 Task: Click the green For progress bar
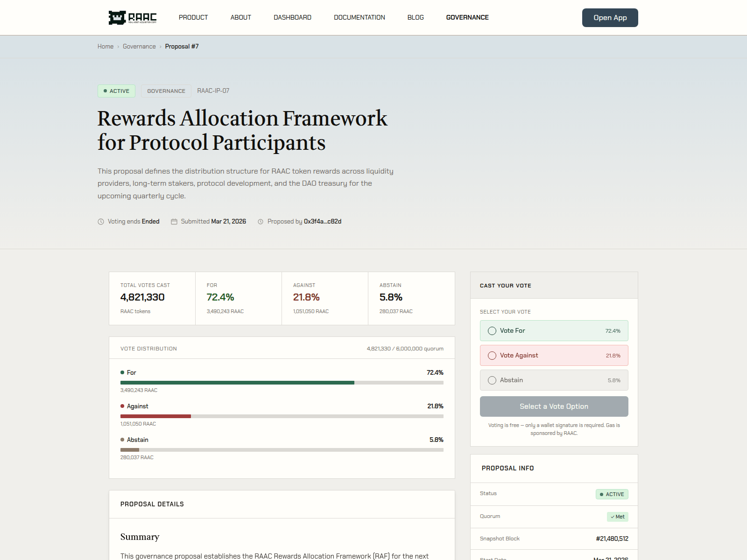click(237, 383)
